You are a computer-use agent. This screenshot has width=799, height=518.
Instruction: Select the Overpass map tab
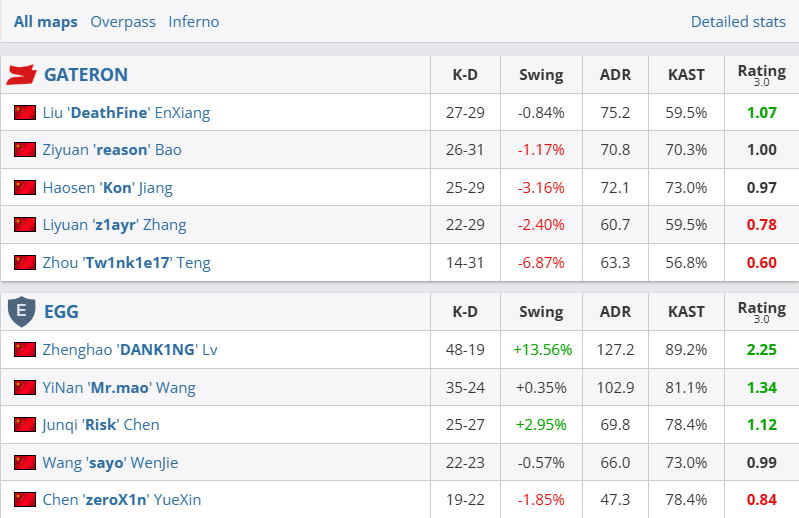tap(123, 21)
